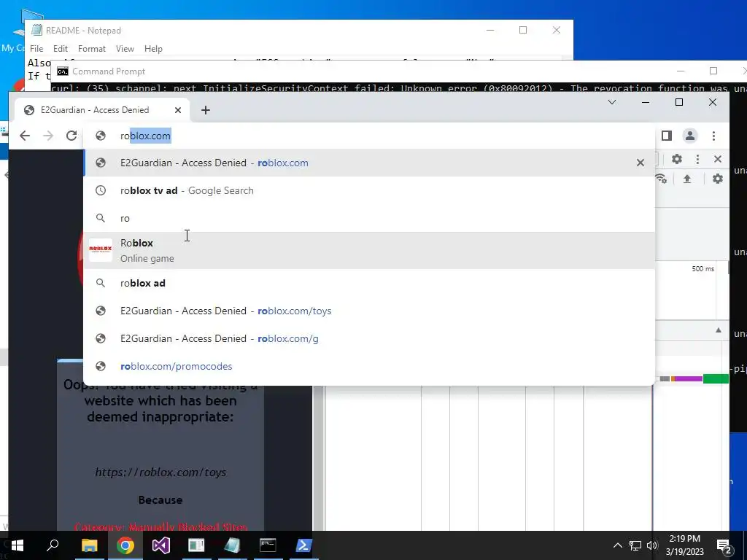Click the blocked URL https://roblox.com/toys text
This screenshot has height=560, width=747.
click(x=160, y=472)
